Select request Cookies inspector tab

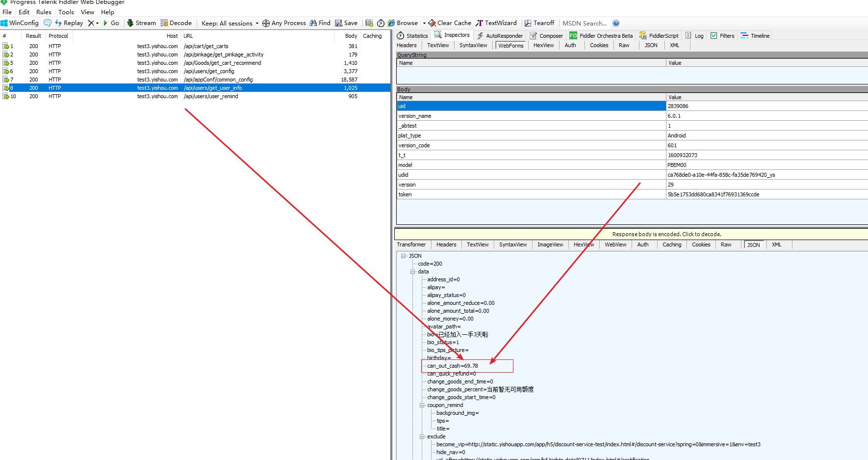pos(599,45)
